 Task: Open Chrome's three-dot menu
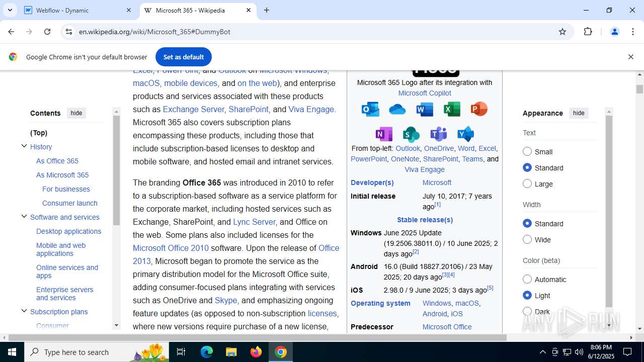633,32
